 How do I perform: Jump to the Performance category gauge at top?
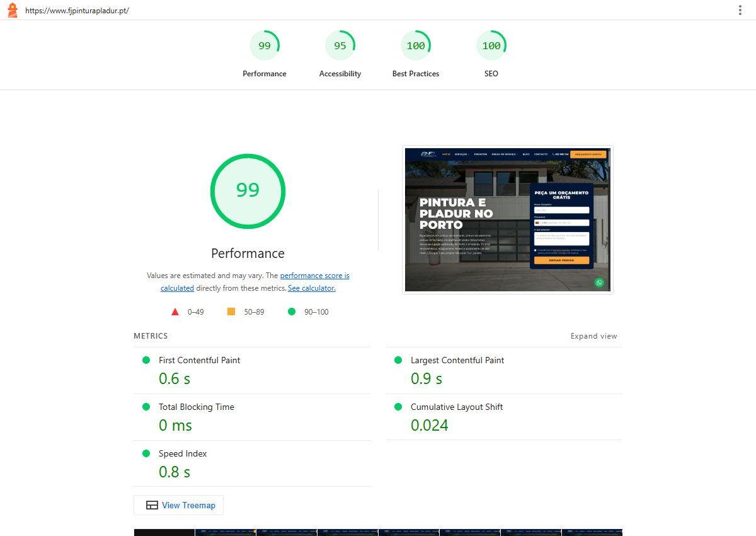pyautogui.click(x=265, y=54)
